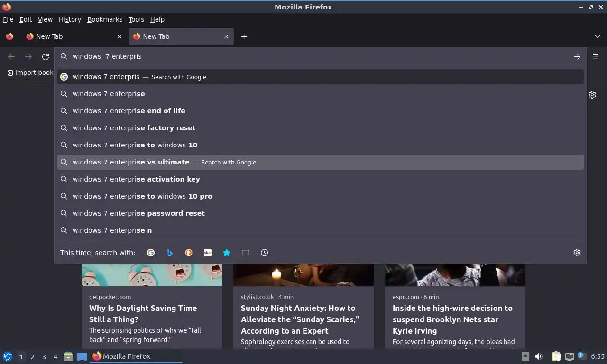
Task: Open the volume control tray icon
Action: 539,356
